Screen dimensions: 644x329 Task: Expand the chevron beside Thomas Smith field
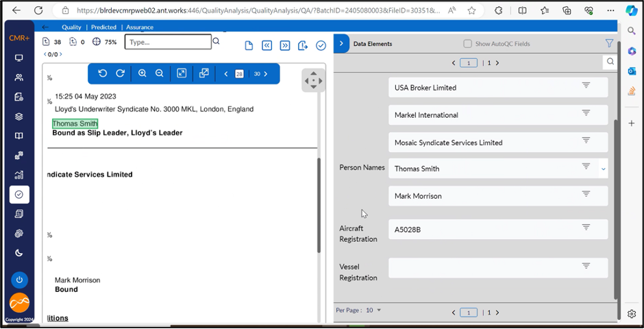point(604,169)
